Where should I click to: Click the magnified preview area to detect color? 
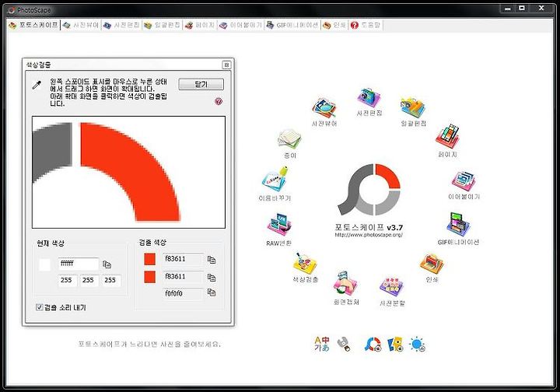click(x=128, y=172)
